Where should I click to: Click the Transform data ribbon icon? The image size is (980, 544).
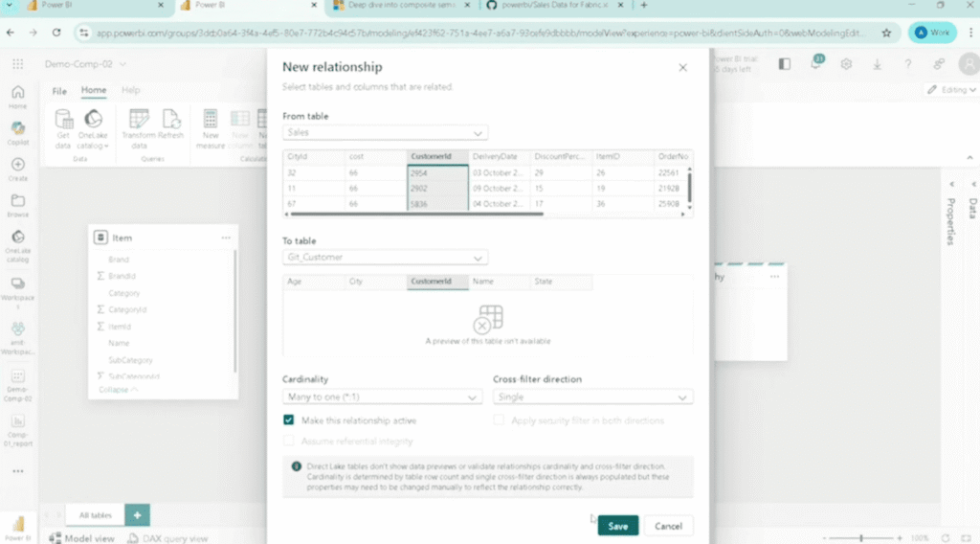coord(139,128)
